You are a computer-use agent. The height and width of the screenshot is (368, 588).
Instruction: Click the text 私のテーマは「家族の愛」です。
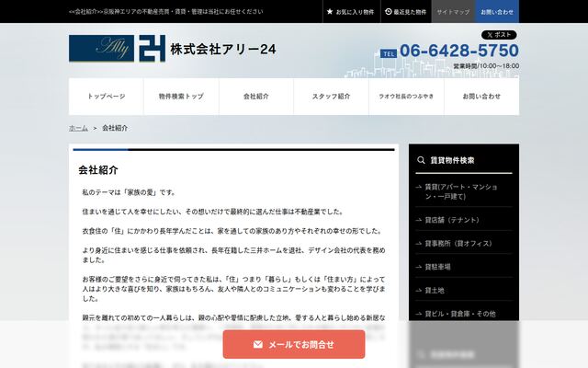click(130, 192)
